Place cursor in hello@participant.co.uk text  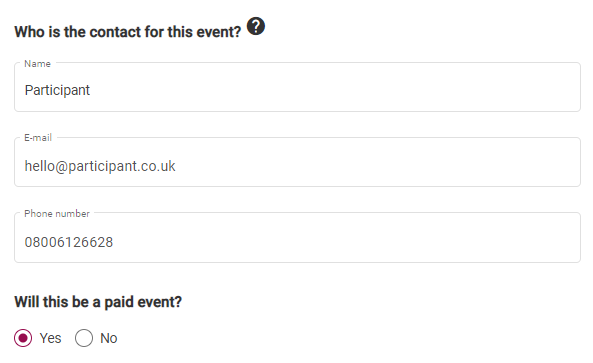[x=100, y=166]
